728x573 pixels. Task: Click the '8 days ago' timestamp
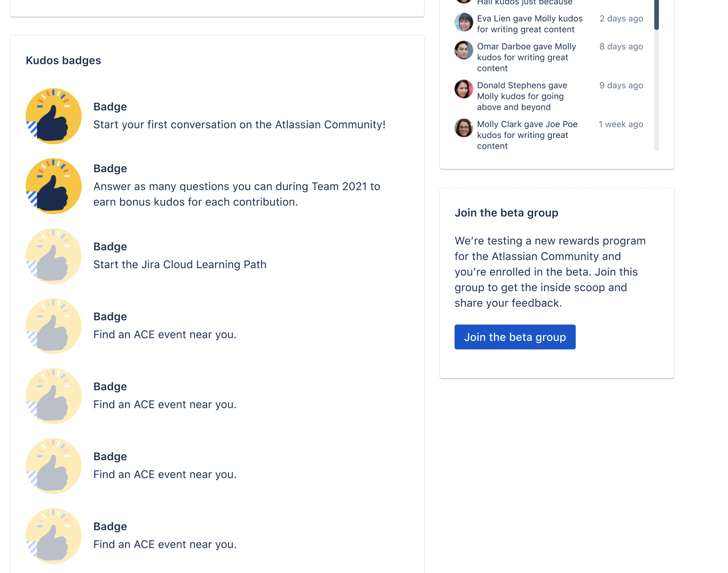click(x=621, y=47)
